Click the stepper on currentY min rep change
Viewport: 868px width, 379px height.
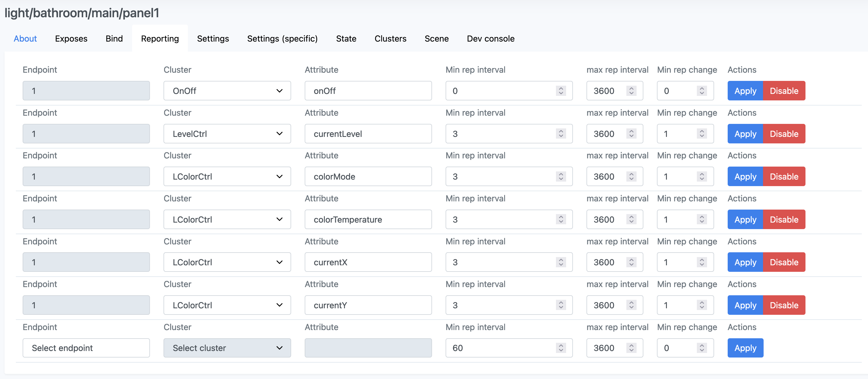[x=702, y=305]
